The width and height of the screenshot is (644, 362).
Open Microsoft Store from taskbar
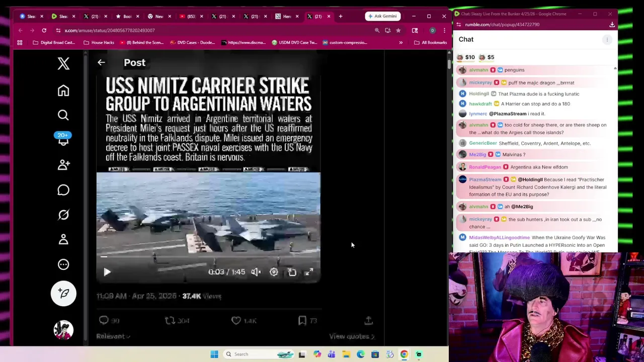pyautogui.click(x=375, y=354)
